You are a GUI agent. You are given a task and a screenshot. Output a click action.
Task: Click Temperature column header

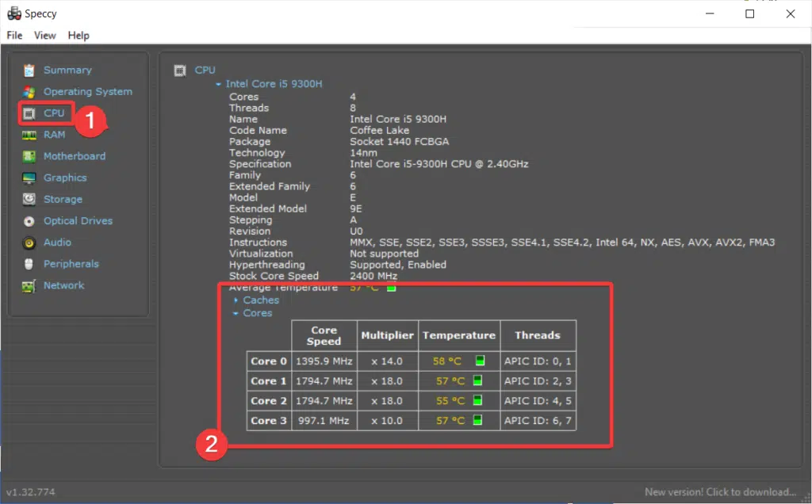point(459,335)
